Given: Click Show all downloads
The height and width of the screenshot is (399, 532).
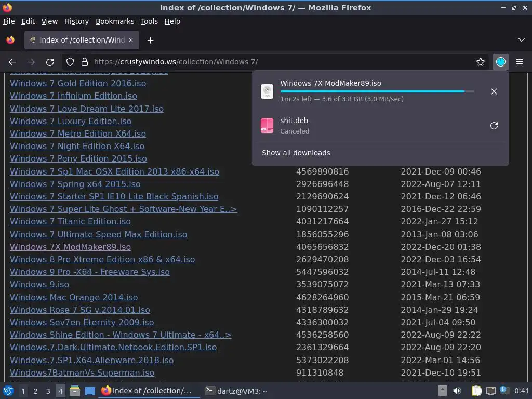Looking at the screenshot, I should (x=296, y=153).
